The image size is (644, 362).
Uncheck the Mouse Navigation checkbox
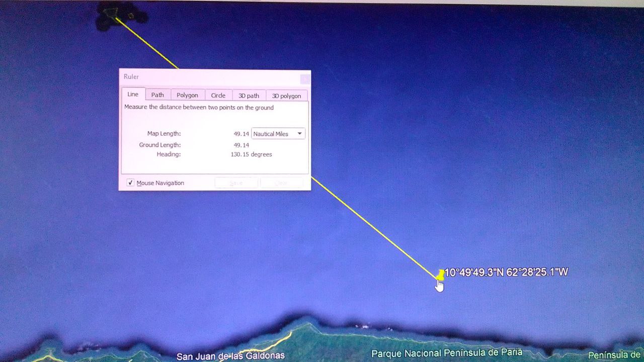[x=130, y=183]
